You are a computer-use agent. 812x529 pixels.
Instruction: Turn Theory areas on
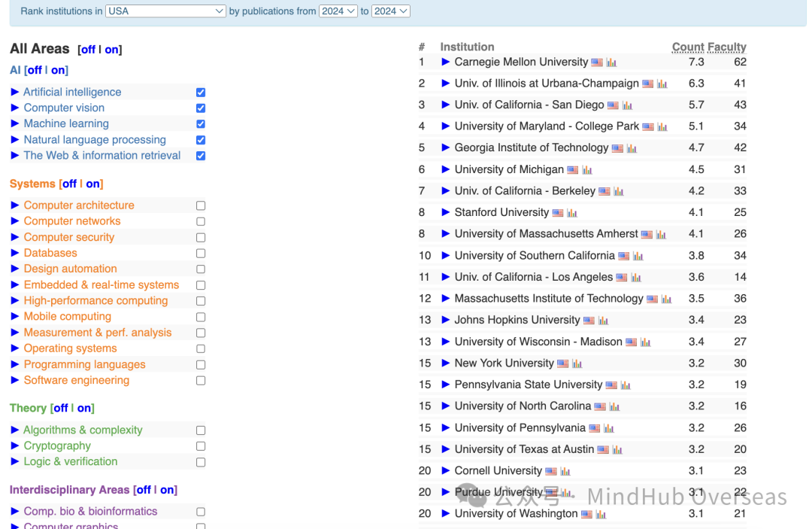point(84,409)
